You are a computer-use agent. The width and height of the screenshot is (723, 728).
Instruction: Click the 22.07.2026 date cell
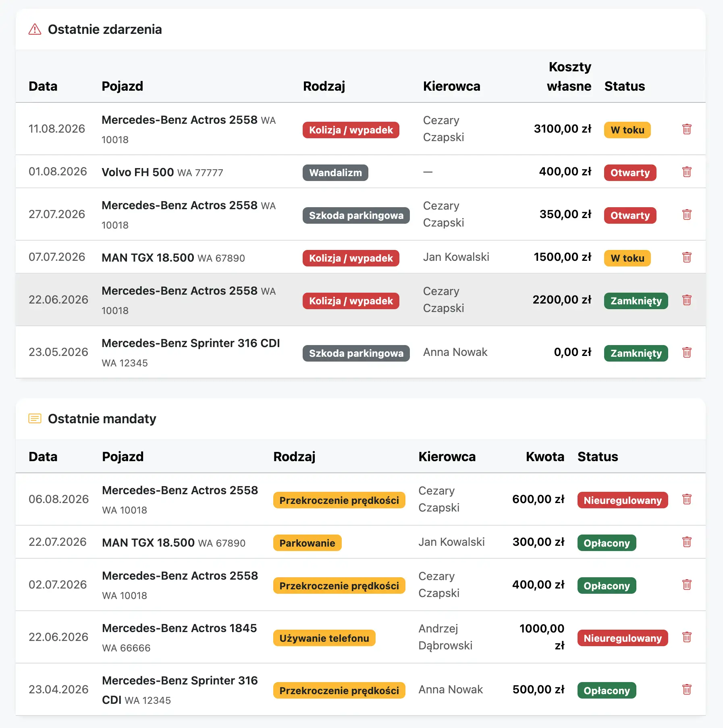click(58, 542)
